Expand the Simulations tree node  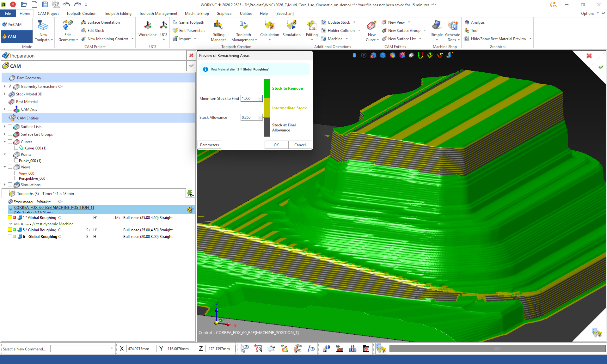pos(5,185)
